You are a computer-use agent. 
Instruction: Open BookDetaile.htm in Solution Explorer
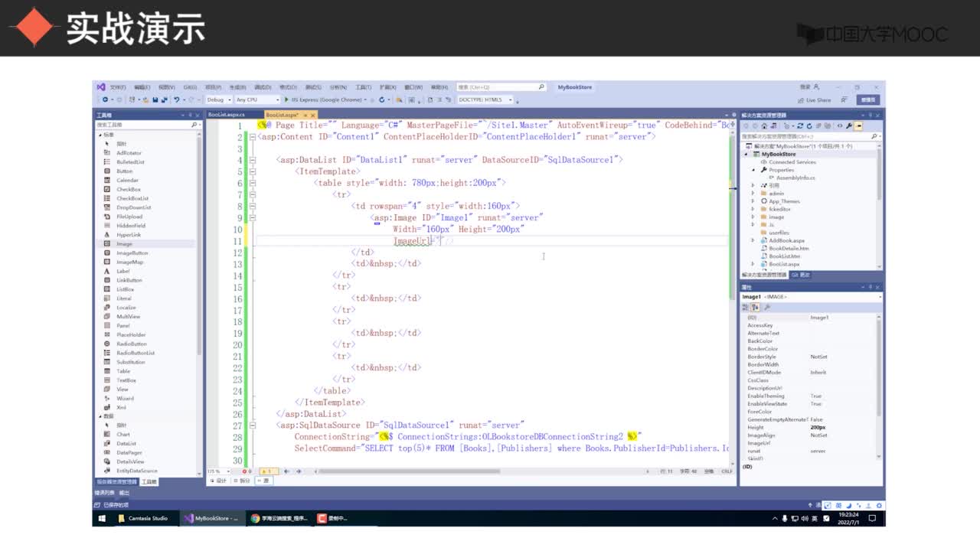click(789, 249)
